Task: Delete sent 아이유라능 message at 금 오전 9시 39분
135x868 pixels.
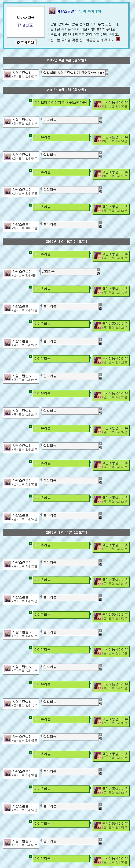Action: pos(31,252)
